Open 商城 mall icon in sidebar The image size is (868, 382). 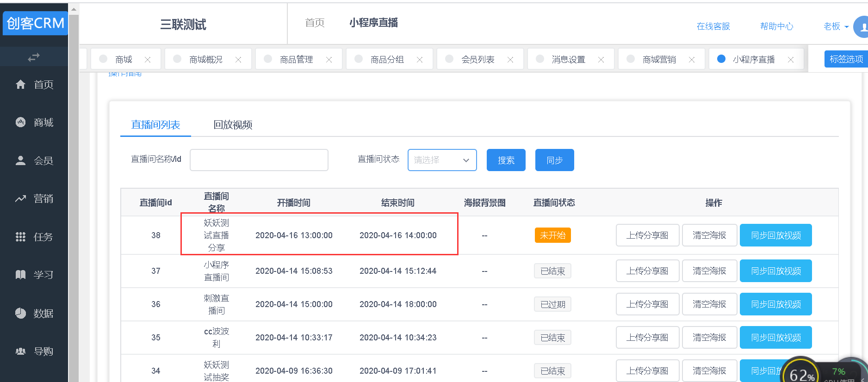pos(20,122)
